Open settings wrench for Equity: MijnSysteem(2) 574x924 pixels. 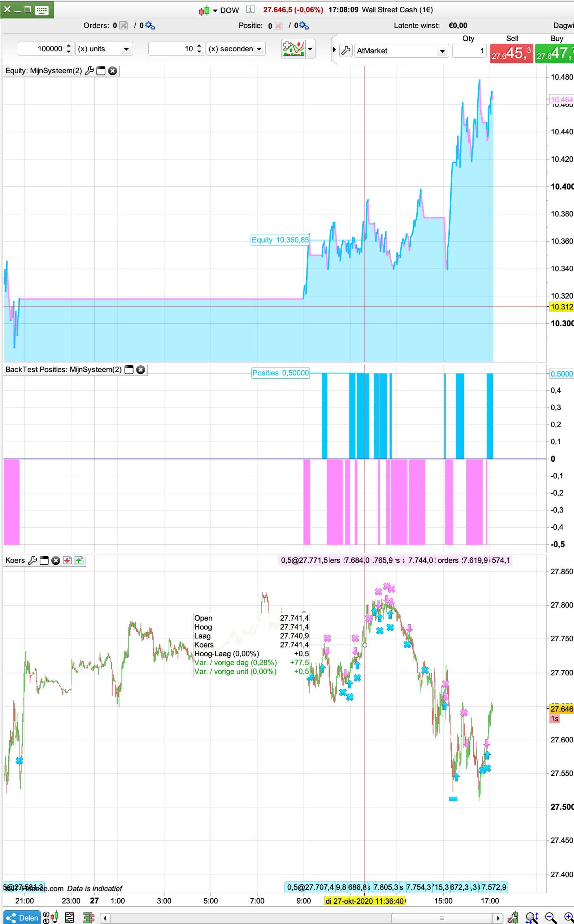point(89,71)
